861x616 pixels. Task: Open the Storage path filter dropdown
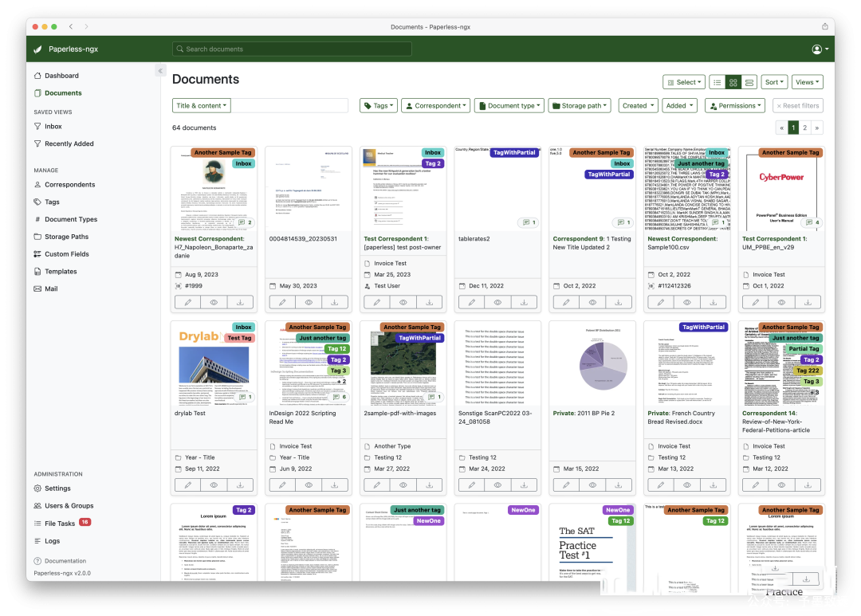[x=580, y=106]
